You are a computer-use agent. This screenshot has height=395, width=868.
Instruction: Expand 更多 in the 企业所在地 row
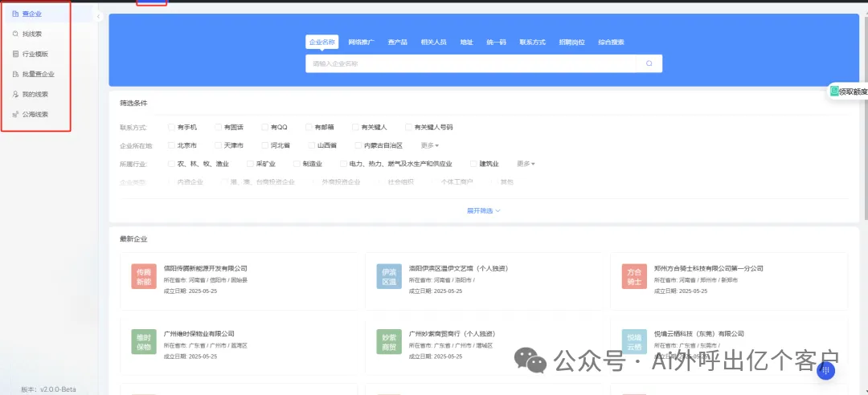point(429,145)
